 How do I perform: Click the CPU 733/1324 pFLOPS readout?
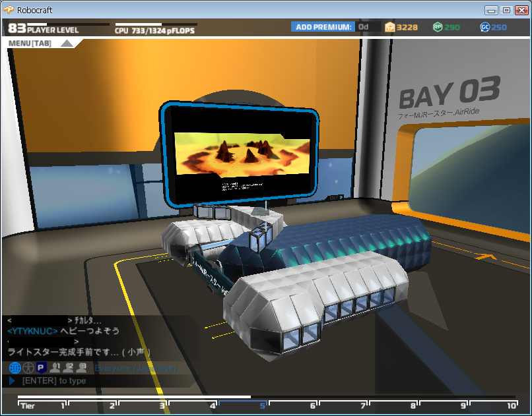[154, 31]
